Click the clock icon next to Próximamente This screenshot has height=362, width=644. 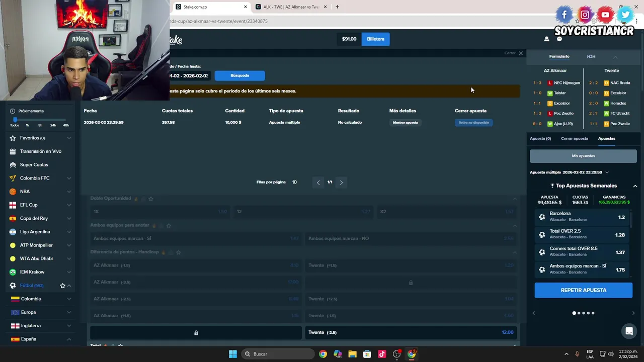click(x=13, y=111)
